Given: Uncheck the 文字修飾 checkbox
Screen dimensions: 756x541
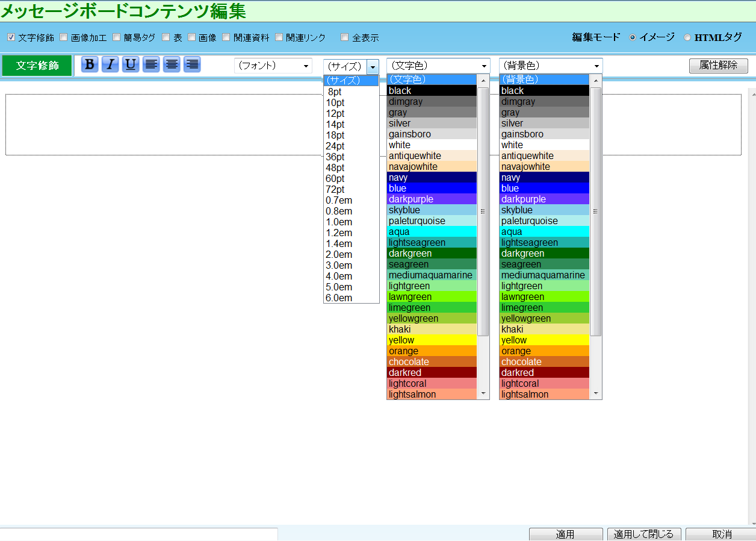Looking at the screenshot, I should coord(11,37).
